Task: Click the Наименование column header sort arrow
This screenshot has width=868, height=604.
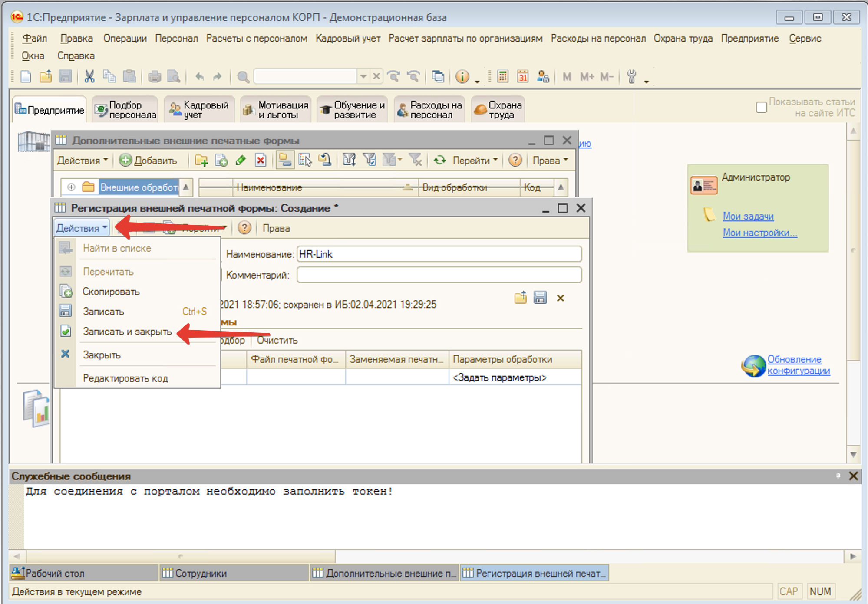Action: point(407,187)
